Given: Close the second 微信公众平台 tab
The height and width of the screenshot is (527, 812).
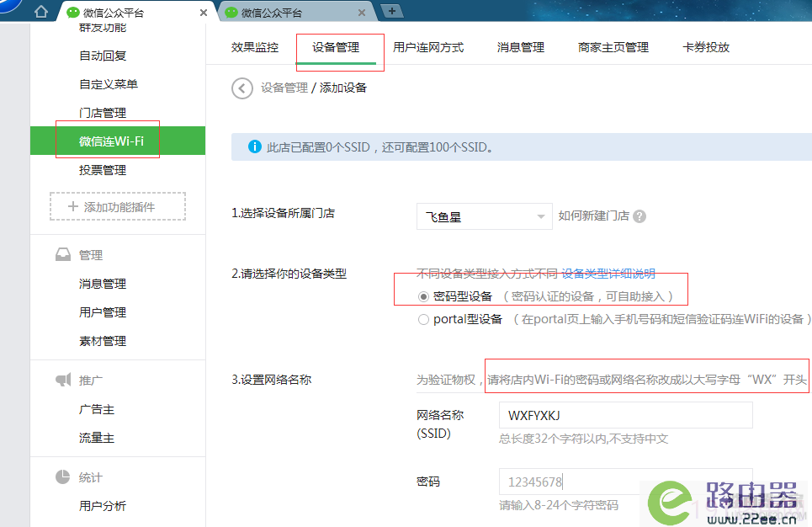Looking at the screenshot, I should pyautogui.click(x=362, y=13).
